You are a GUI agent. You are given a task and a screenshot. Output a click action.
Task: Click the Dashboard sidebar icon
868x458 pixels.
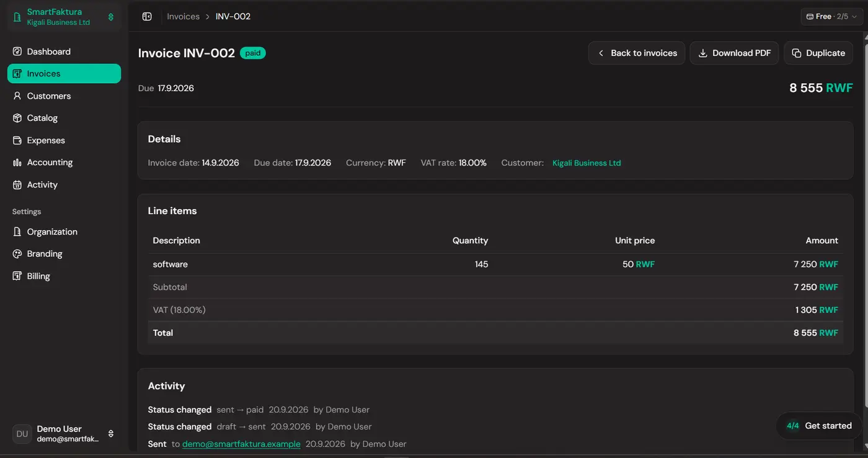17,52
